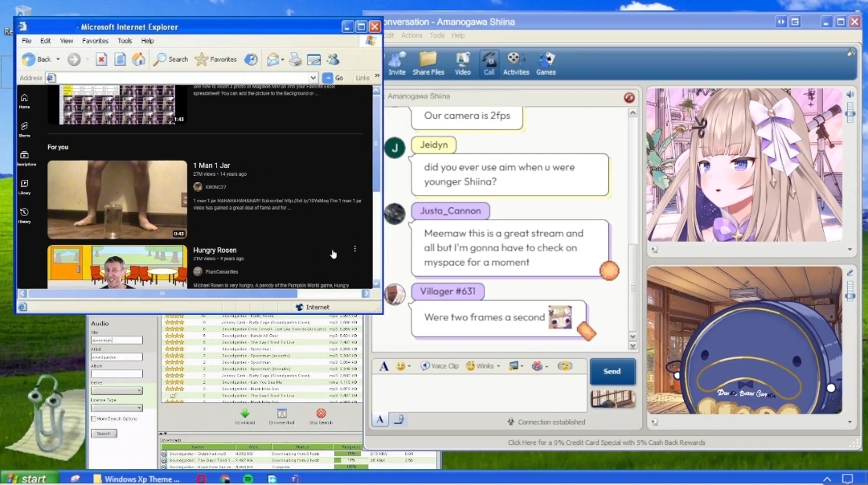Screen dimensions: 868x485
Task: Open the Help menu in Internet Explorer
Action: tap(147, 41)
